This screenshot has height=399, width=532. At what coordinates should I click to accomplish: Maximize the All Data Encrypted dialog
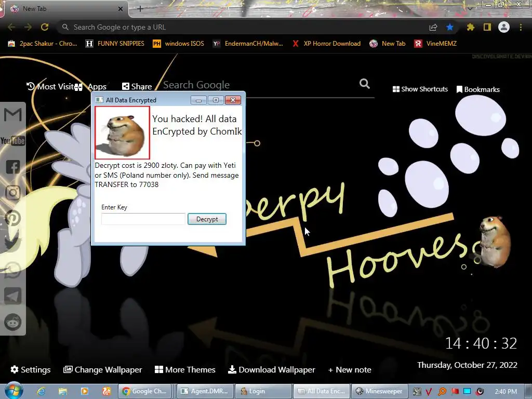[216, 100]
